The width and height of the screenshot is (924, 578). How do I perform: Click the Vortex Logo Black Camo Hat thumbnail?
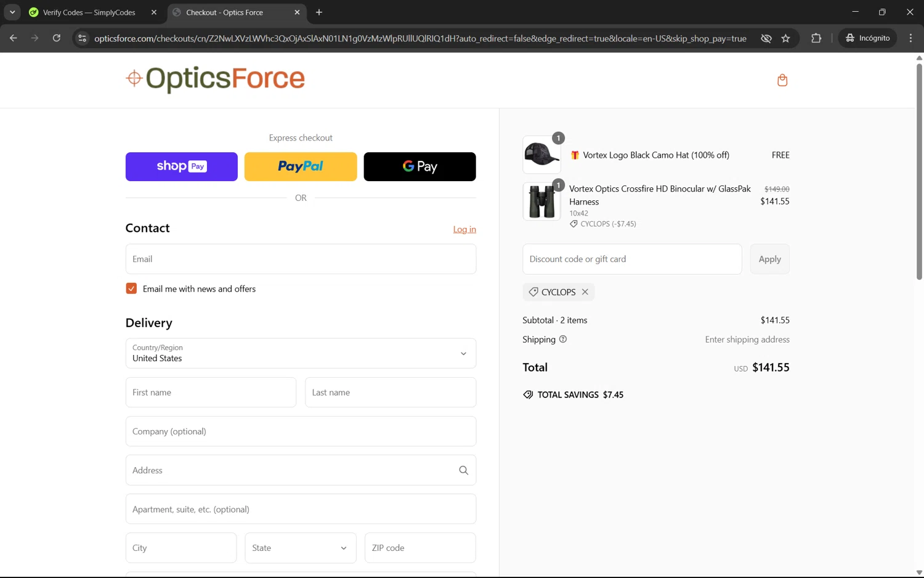541,155
